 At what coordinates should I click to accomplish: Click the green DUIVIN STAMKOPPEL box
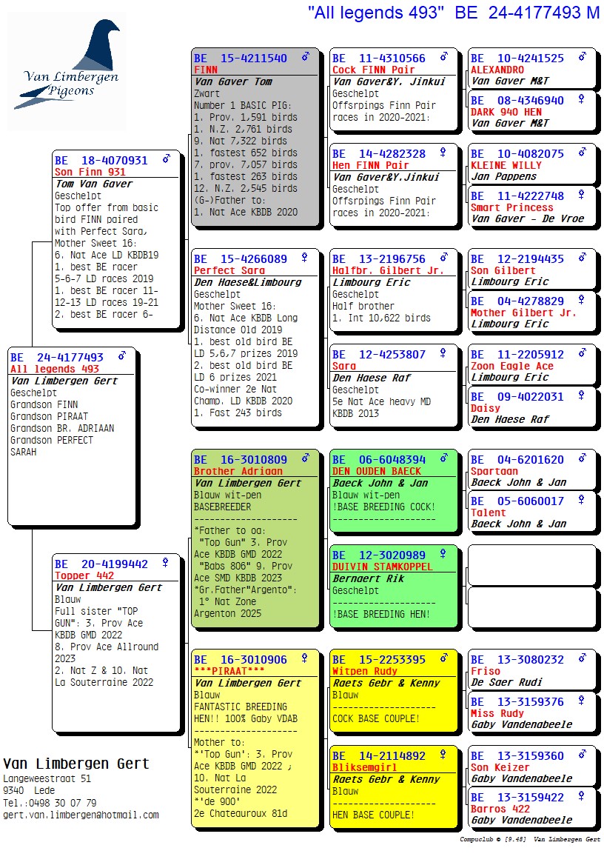pos(392,585)
